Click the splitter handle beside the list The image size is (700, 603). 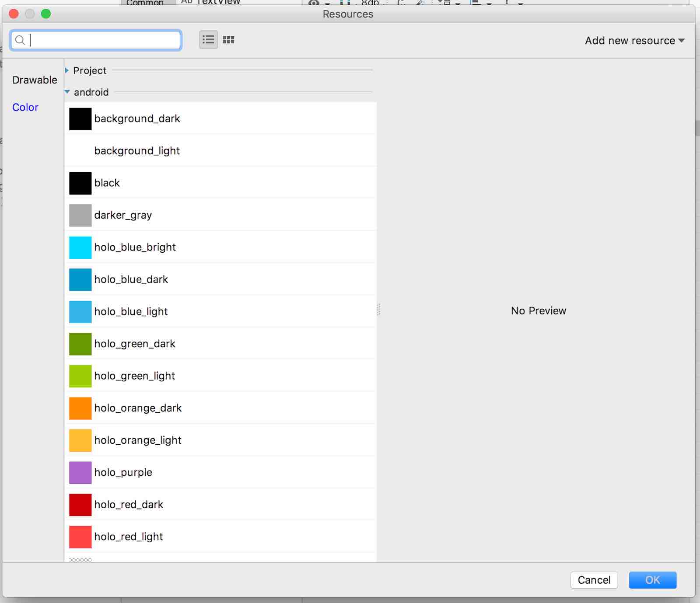(378, 310)
